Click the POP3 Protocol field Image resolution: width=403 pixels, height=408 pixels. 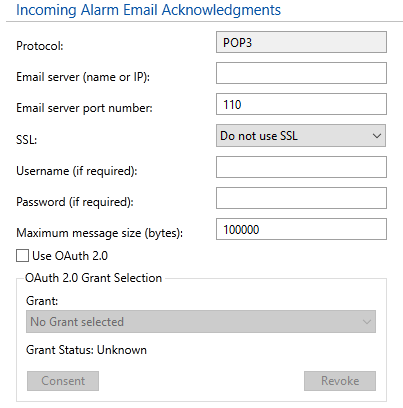301,42
